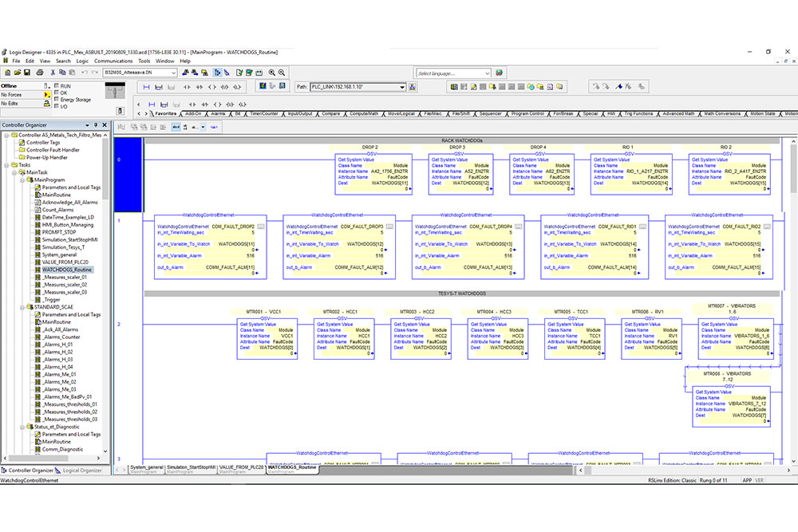Click the Zoom In magnifier icon

[x=272, y=73]
